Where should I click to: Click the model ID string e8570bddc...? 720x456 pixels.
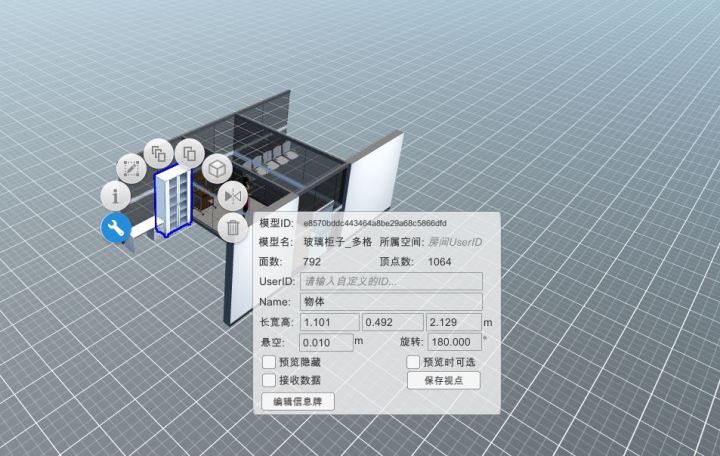[x=375, y=223]
